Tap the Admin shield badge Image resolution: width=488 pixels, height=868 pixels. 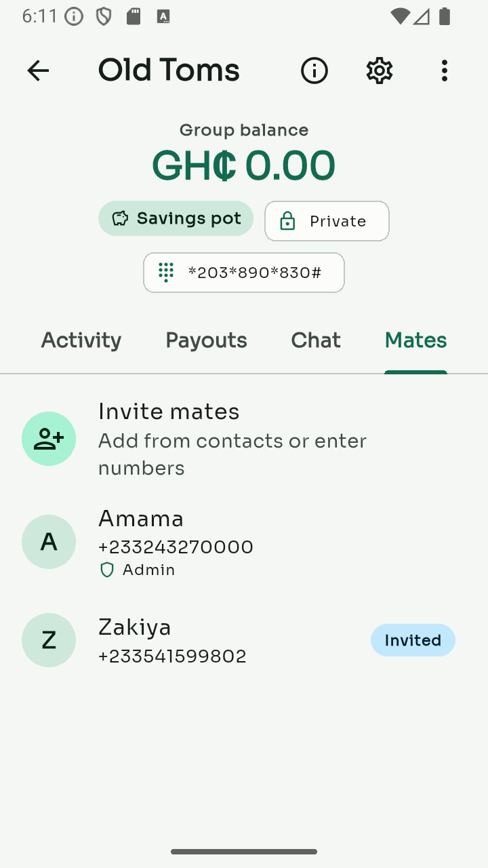[x=138, y=570]
